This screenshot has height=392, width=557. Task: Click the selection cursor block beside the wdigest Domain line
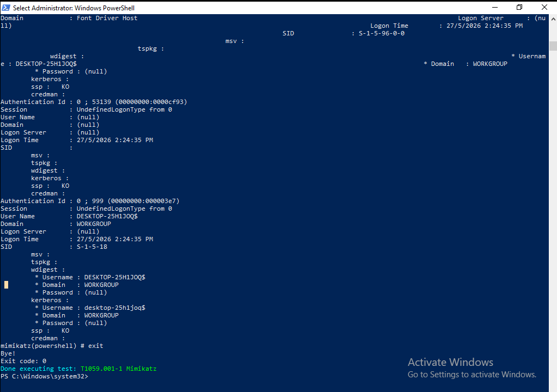pyautogui.click(x=6, y=285)
